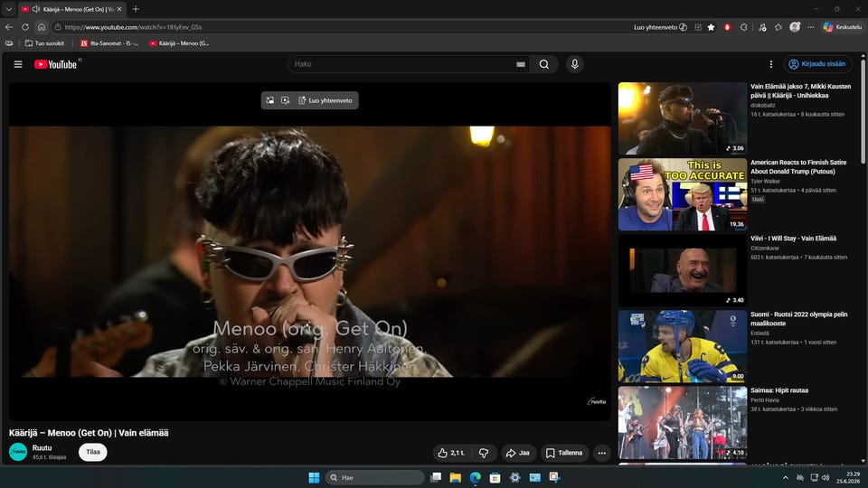
Task: Open YouTube settings three-dot menu
Action: pyautogui.click(x=770, y=64)
